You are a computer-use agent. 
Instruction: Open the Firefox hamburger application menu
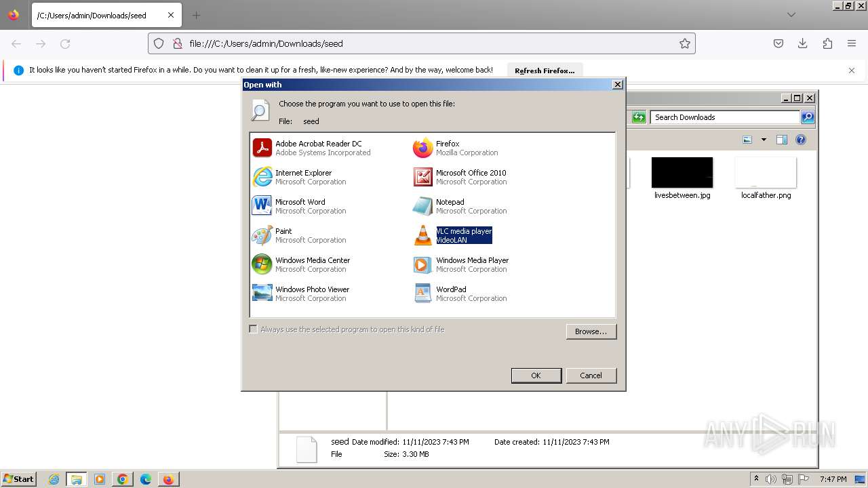(x=852, y=43)
